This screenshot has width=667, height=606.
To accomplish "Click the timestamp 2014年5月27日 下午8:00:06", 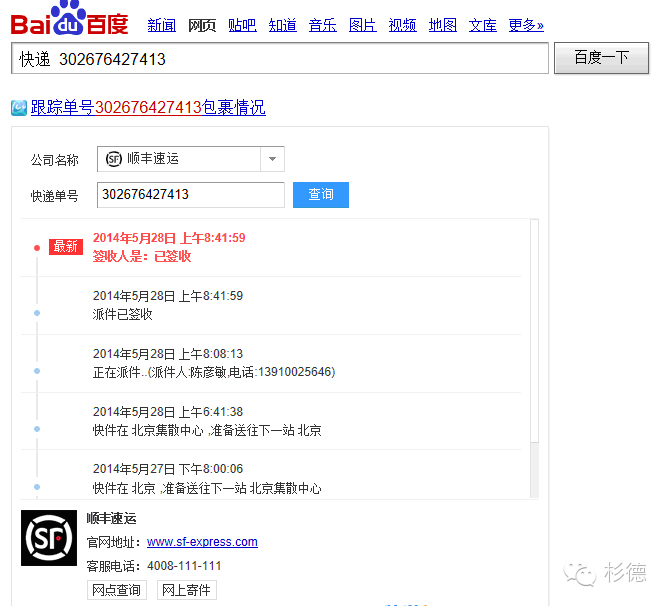I will 168,469.
